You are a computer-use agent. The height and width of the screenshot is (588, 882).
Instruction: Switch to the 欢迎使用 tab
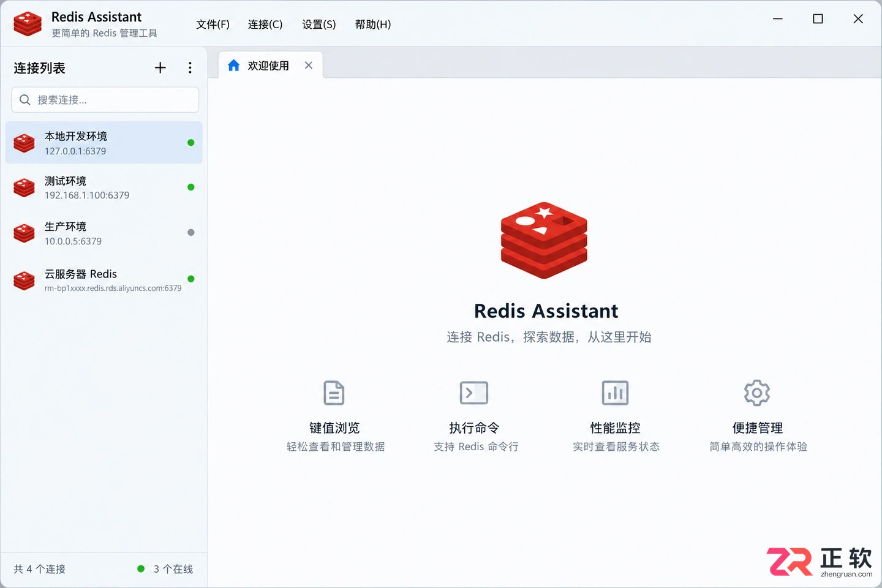270,66
